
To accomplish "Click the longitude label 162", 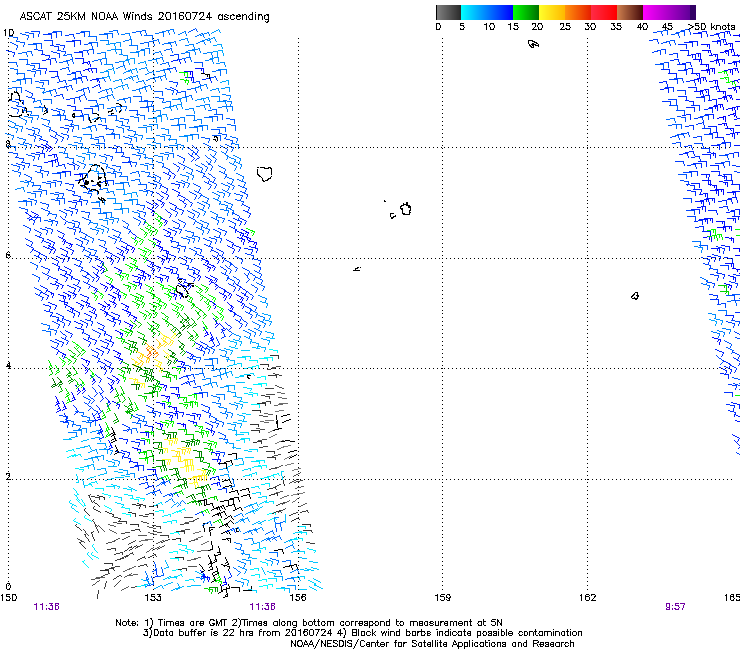I will point(588,598).
